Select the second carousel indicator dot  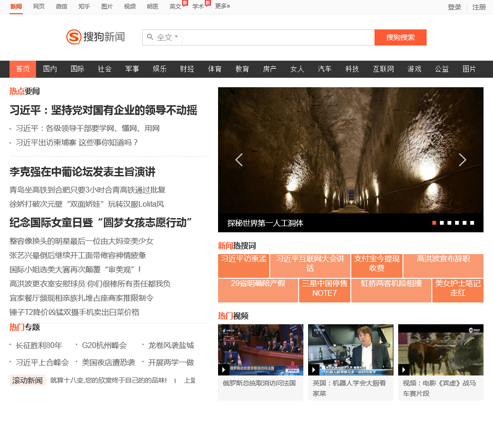pyautogui.click(x=442, y=223)
